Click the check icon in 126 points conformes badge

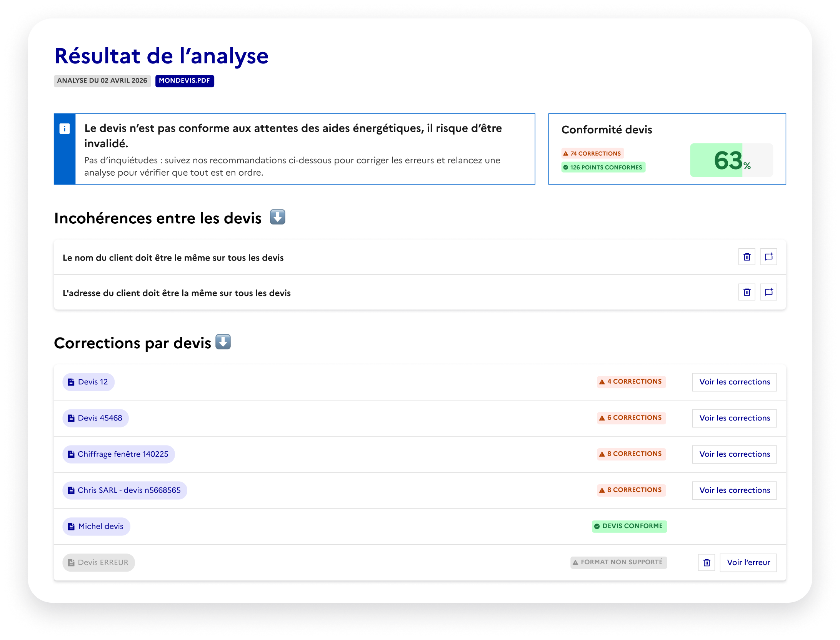[566, 168]
